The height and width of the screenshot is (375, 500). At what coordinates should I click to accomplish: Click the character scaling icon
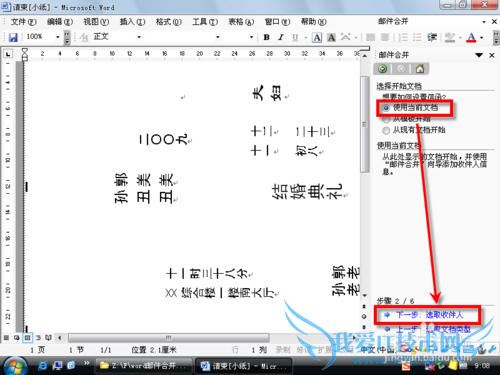(346, 37)
